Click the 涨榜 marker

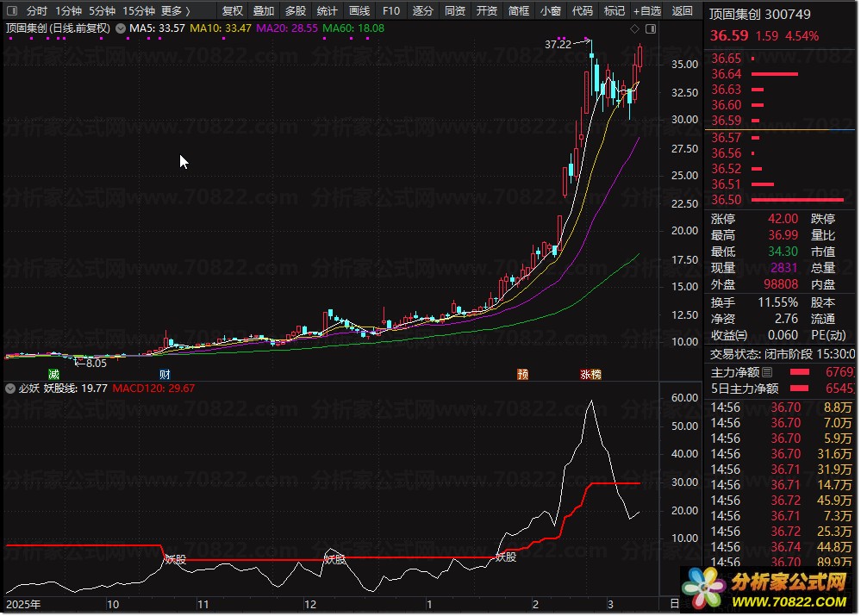(591, 375)
